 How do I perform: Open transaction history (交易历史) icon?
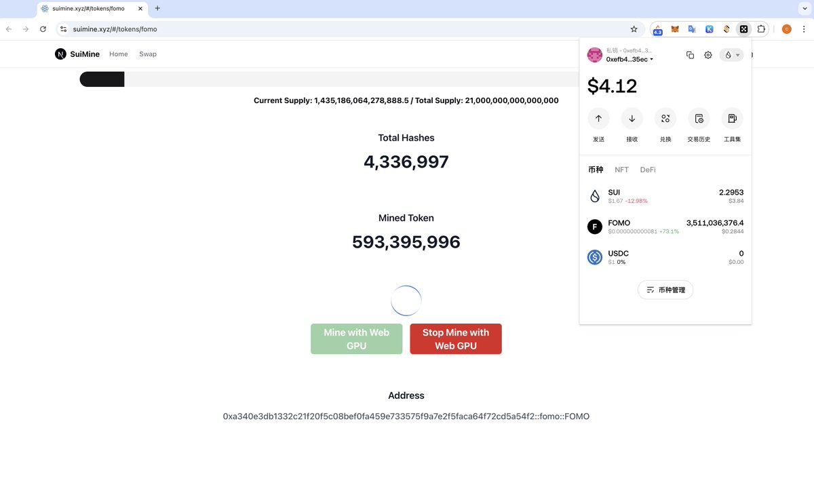pyautogui.click(x=699, y=119)
